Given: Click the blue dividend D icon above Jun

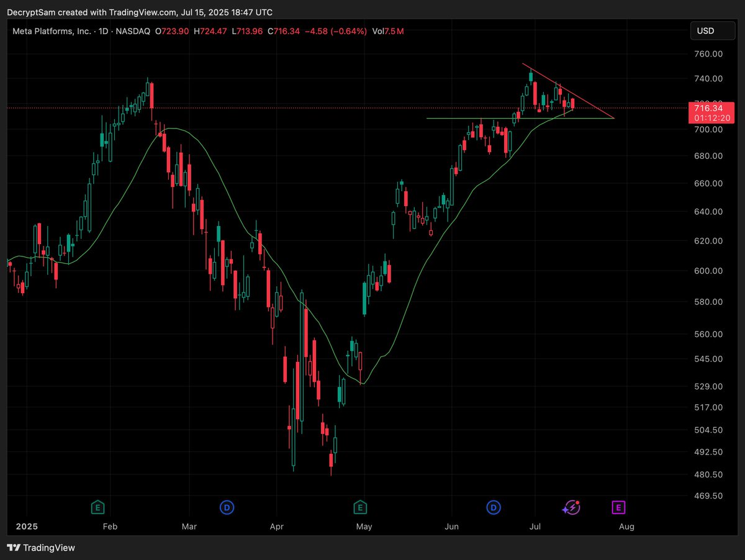Looking at the screenshot, I should pos(494,508).
